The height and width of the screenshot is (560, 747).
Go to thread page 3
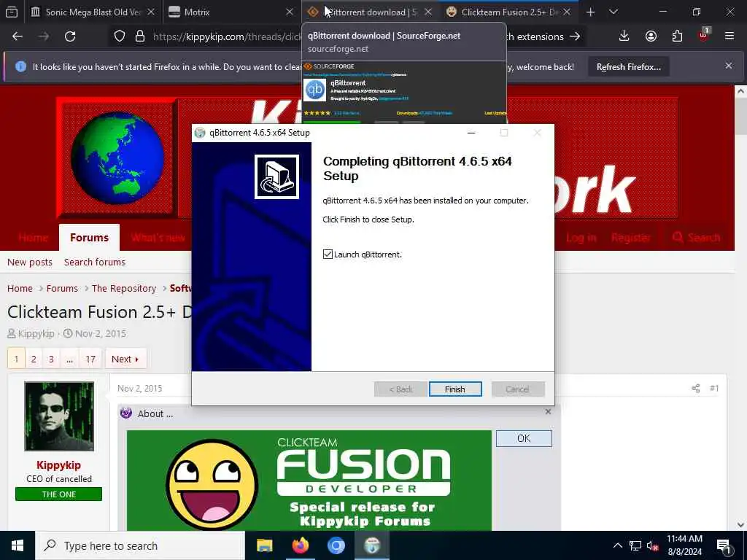click(51, 359)
